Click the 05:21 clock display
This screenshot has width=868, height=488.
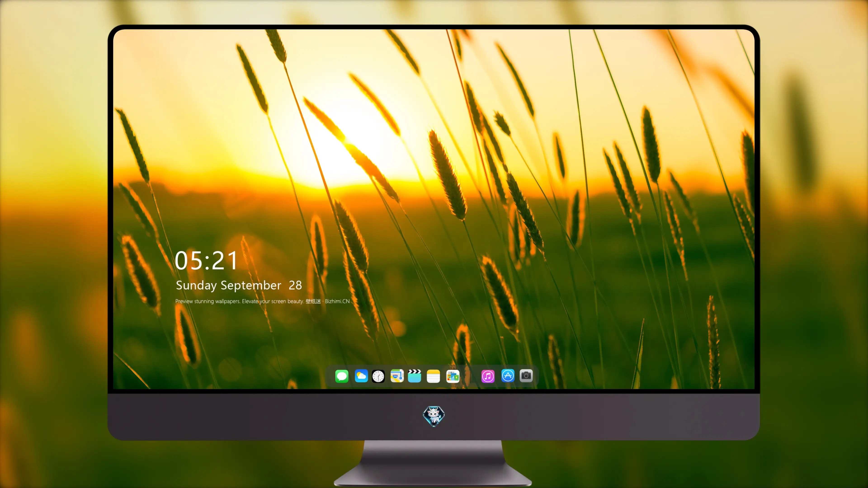[206, 261]
